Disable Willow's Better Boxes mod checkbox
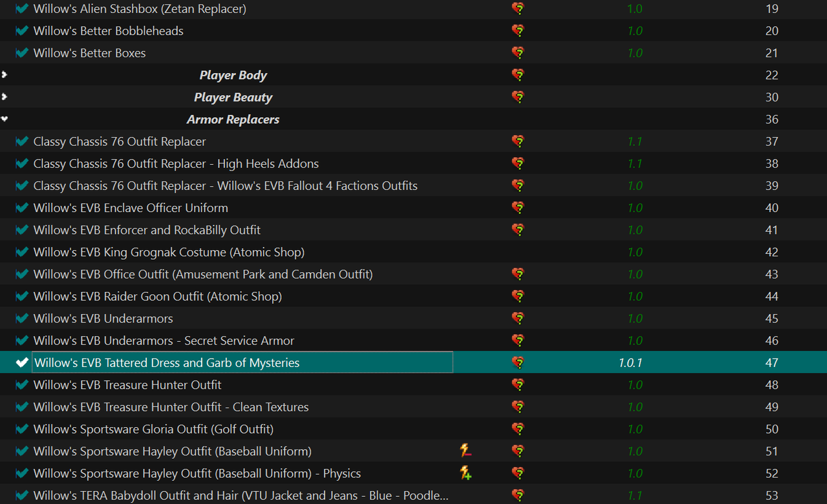The height and width of the screenshot is (504, 827). [x=22, y=53]
